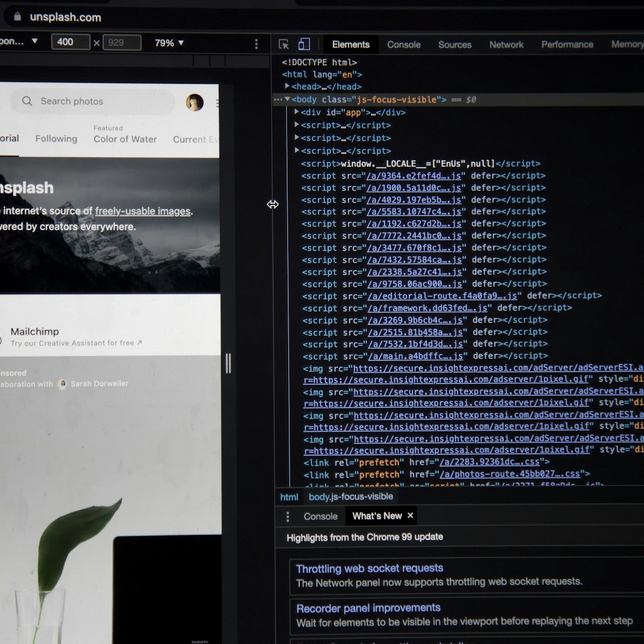Expand the div id="app" node
The width and height of the screenshot is (644, 644).
(296, 112)
